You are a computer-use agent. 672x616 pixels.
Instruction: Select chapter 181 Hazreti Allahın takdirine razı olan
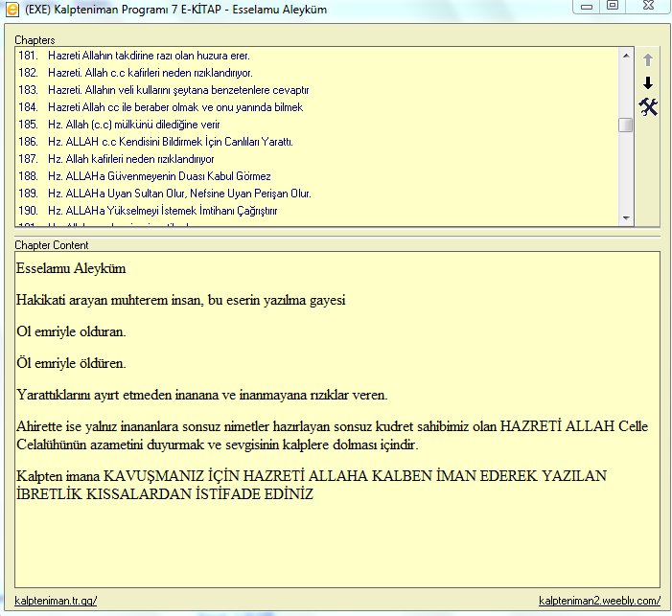pos(317,56)
